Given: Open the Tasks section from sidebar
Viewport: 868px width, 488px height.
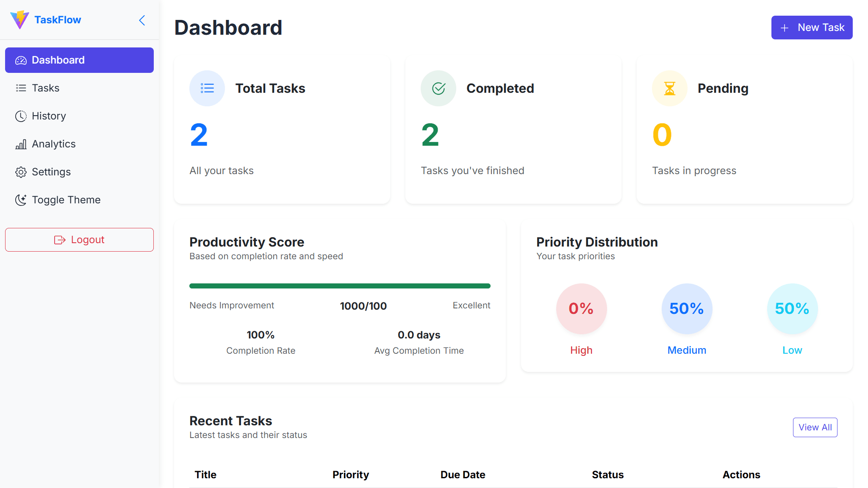Looking at the screenshot, I should [45, 88].
